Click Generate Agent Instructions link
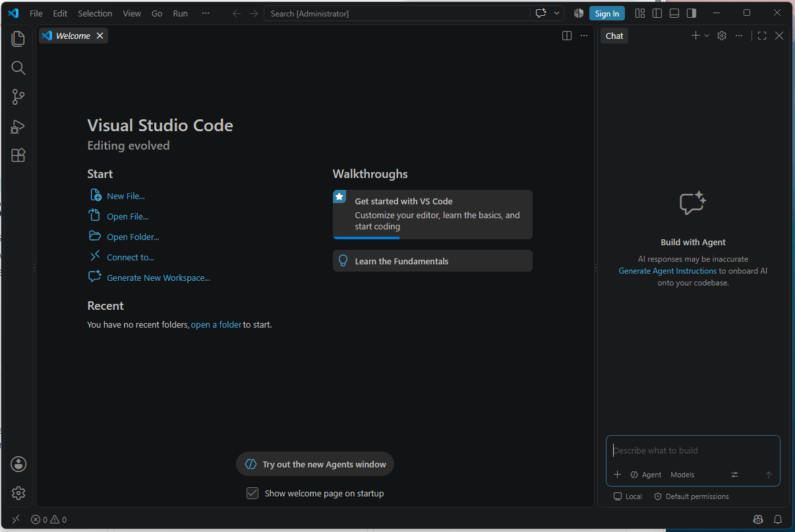The width and height of the screenshot is (795, 532). tap(667, 271)
